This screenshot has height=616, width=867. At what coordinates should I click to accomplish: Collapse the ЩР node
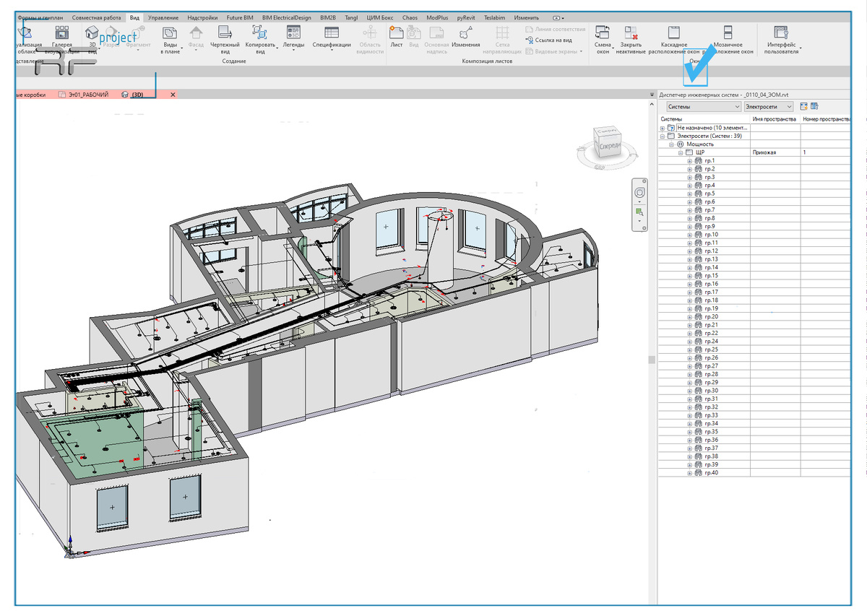coord(680,152)
